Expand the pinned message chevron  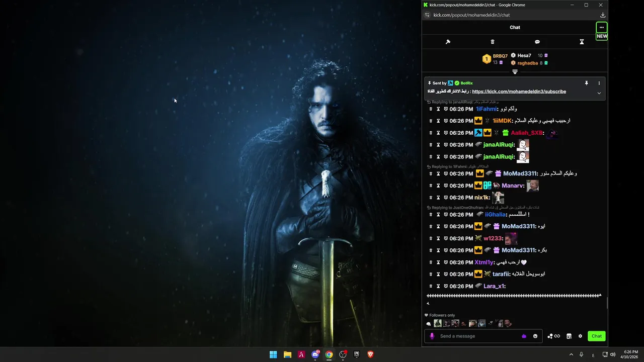pos(599,93)
